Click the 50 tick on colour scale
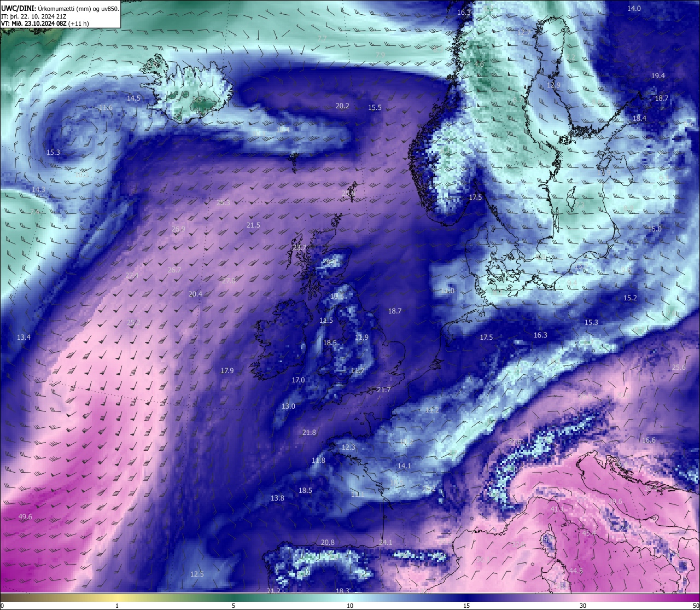700x610 pixels. point(696,606)
